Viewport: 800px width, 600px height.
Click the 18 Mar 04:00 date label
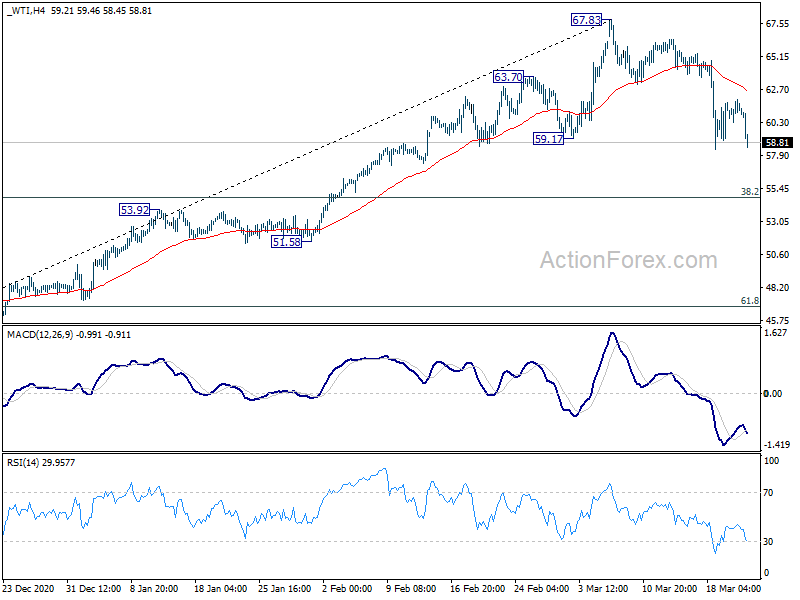(x=733, y=588)
